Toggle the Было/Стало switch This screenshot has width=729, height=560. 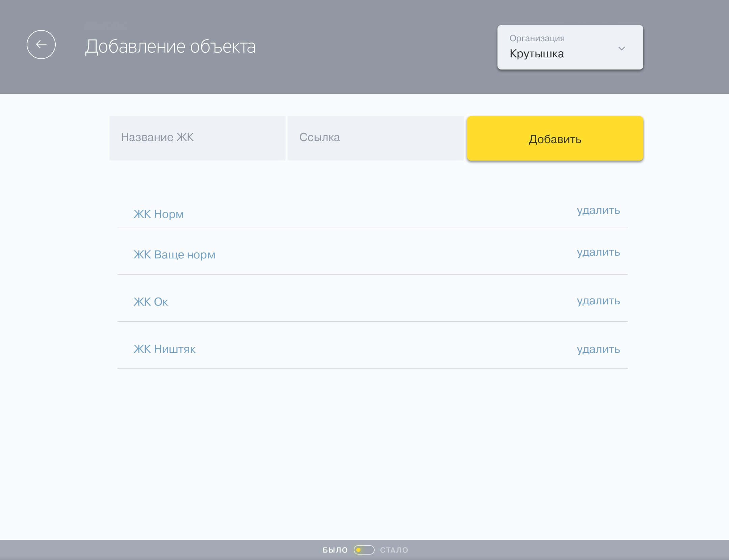(x=364, y=550)
